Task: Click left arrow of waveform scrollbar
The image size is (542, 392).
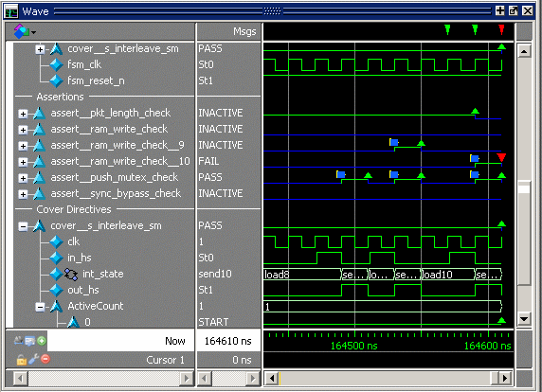Action: [x=272, y=378]
